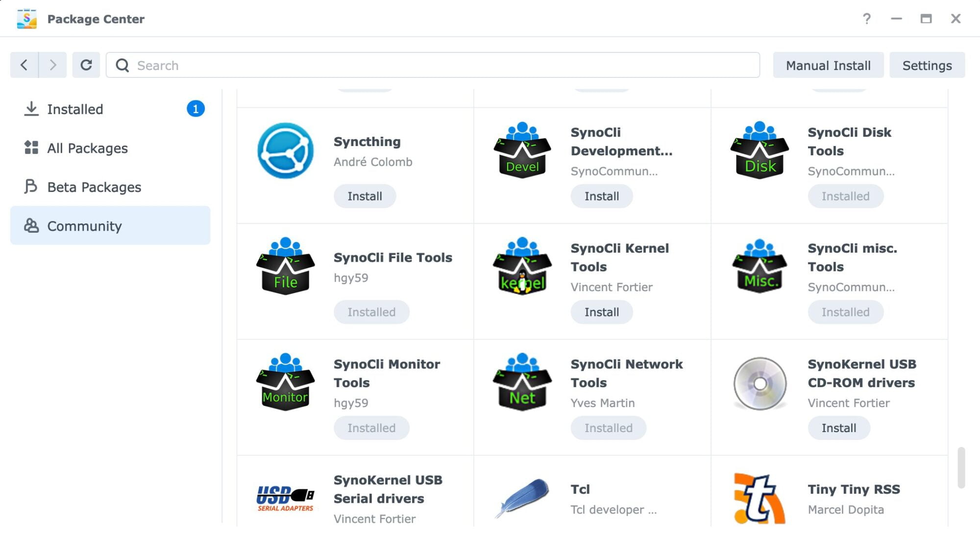980x535 pixels.
Task: Open the Installed section in sidebar
Action: tap(75, 109)
